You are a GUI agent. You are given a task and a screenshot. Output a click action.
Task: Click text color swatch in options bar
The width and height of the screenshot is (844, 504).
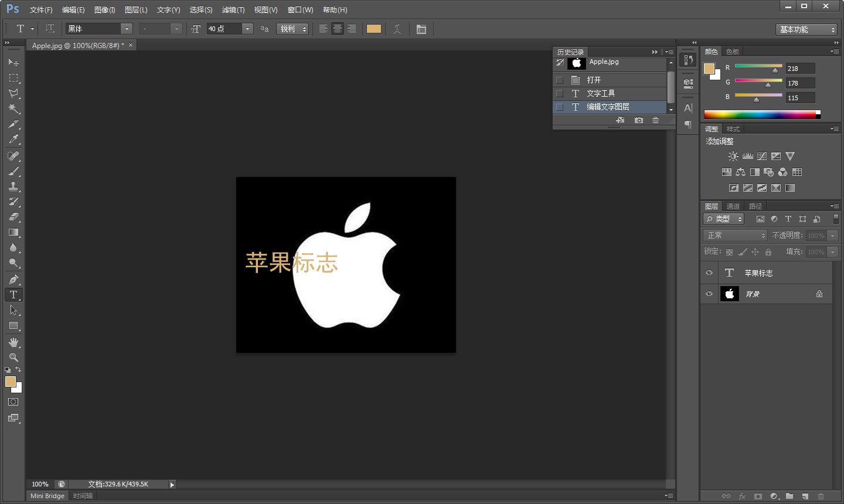click(374, 29)
